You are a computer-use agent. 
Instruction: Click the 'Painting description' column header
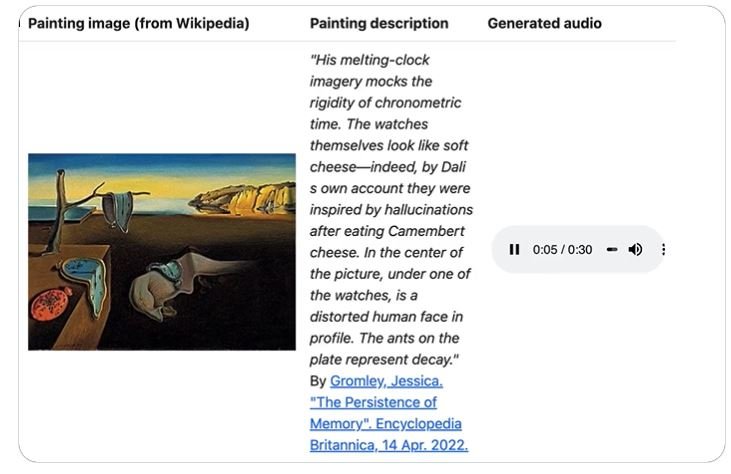coord(379,23)
